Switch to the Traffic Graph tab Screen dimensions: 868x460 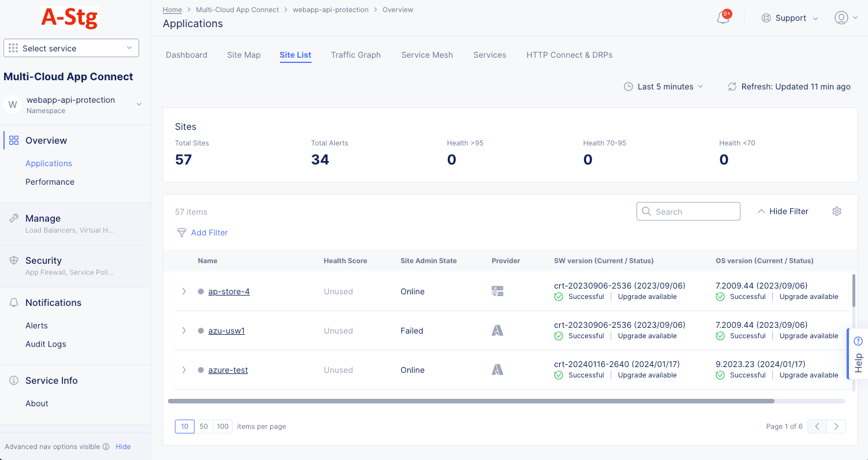(356, 55)
